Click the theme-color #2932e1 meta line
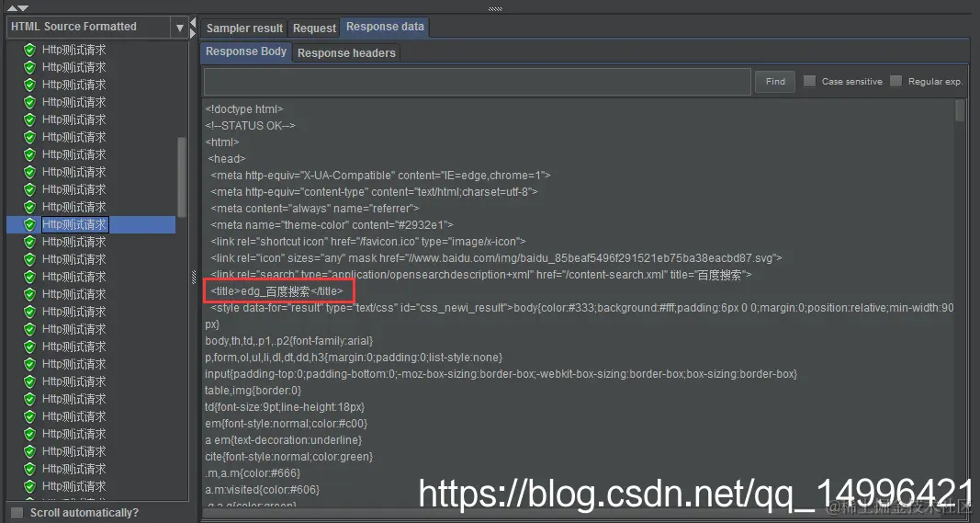 click(332, 224)
